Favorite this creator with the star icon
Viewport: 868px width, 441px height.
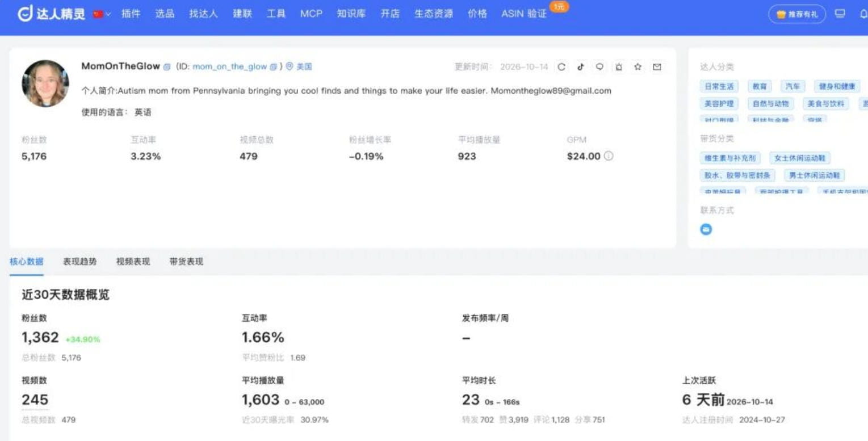(x=638, y=67)
